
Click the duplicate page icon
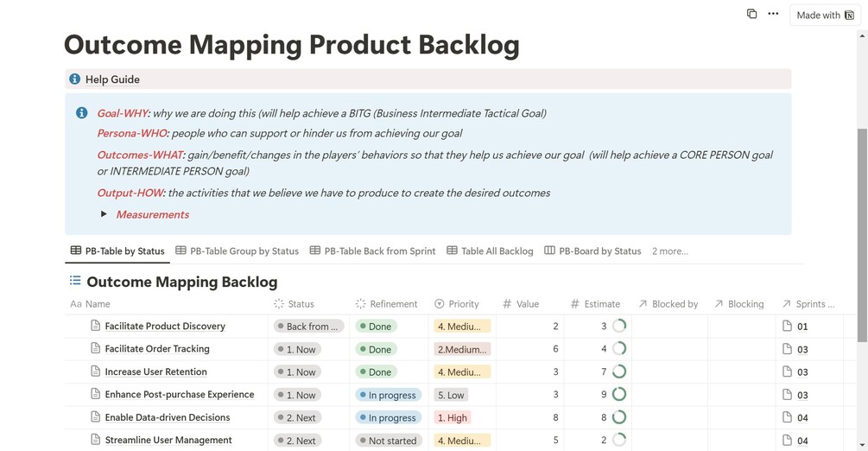[x=751, y=14]
